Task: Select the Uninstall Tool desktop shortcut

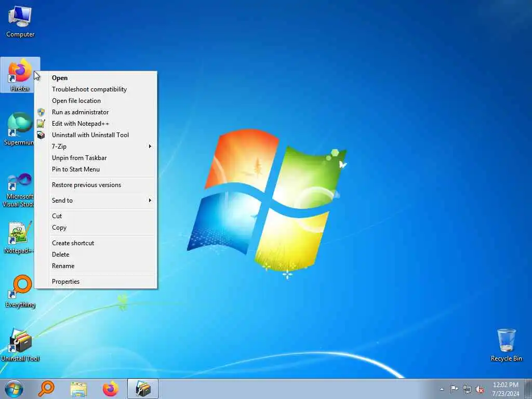Action: point(20,345)
